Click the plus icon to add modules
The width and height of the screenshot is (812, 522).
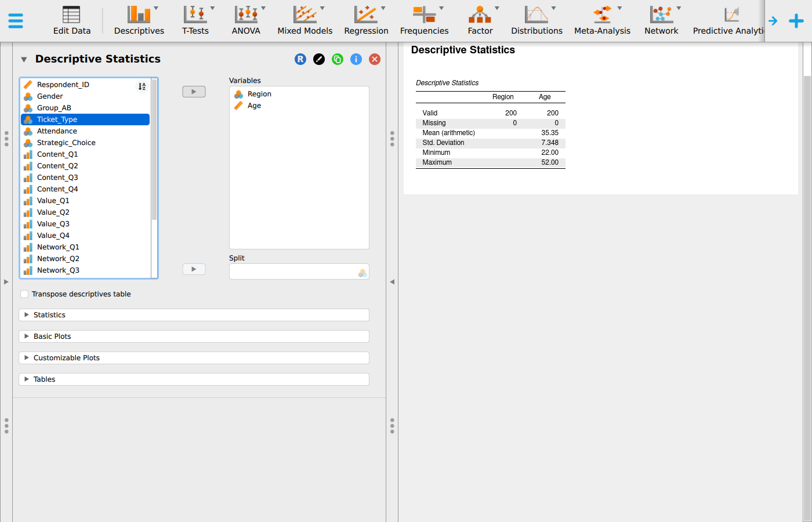pos(796,21)
